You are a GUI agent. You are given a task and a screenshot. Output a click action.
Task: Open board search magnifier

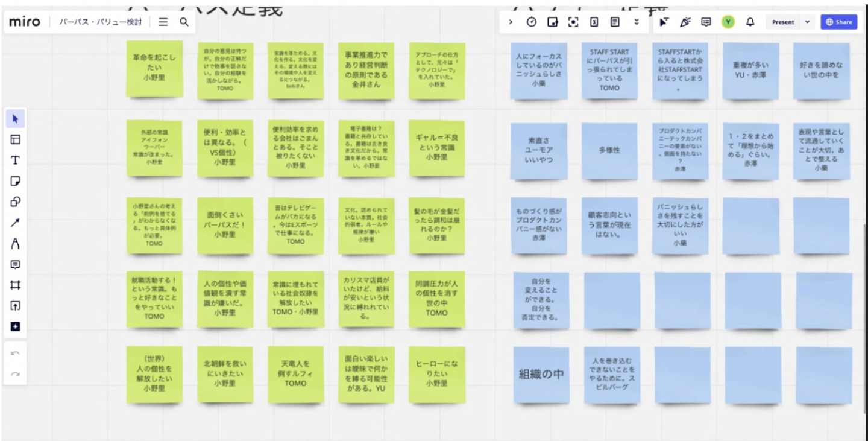(184, 22)
